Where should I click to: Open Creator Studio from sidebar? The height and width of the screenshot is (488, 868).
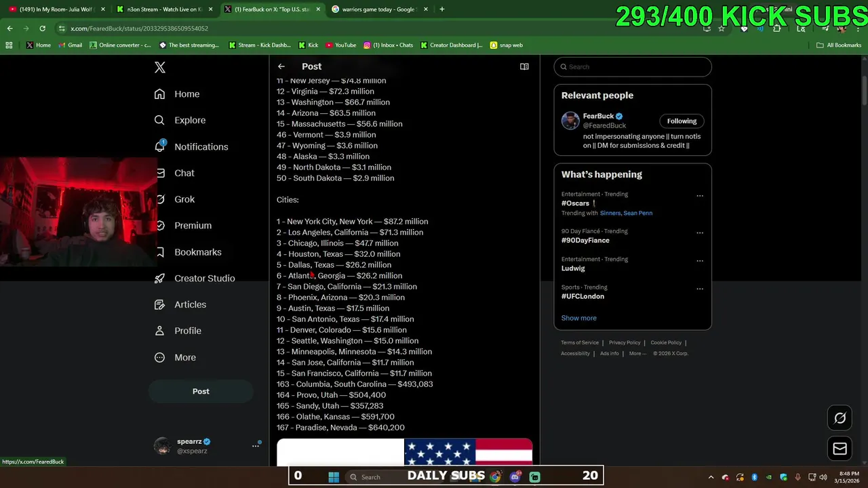coord(195,278)
